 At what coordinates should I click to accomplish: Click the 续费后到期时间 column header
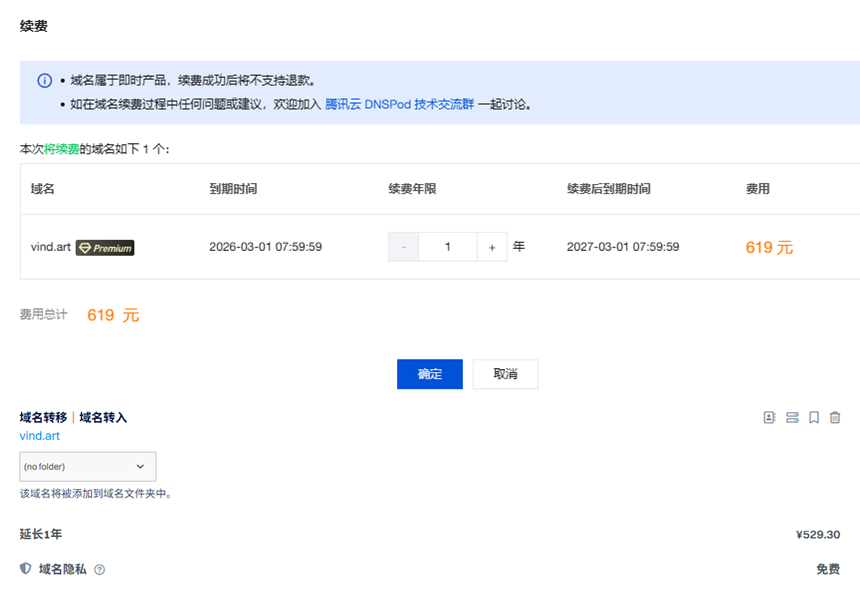coord(609,189)
